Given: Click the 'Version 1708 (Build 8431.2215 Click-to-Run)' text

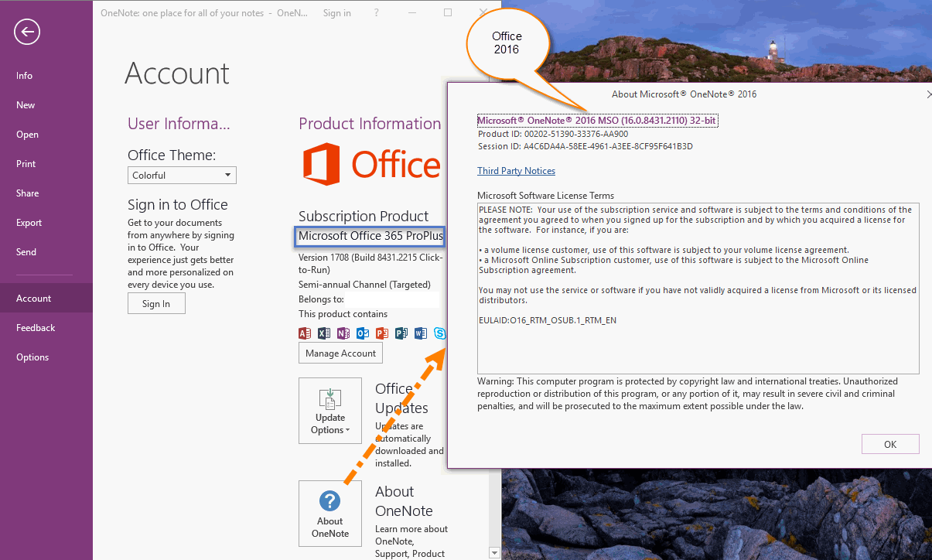Looking at the screenshot, I should [370, 264].
